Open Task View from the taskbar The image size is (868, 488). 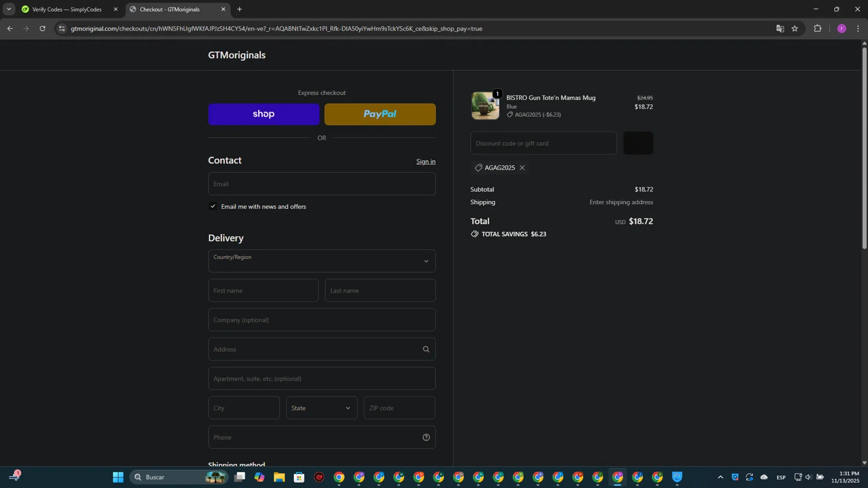240,477
